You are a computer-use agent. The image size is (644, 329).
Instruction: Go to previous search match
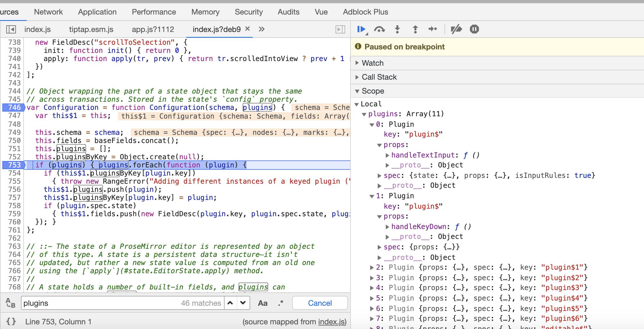pos(230,303)
